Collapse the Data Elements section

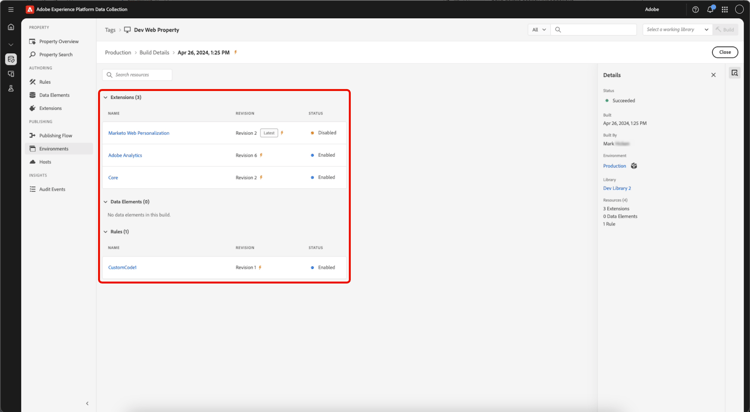[x=106, y=202]
